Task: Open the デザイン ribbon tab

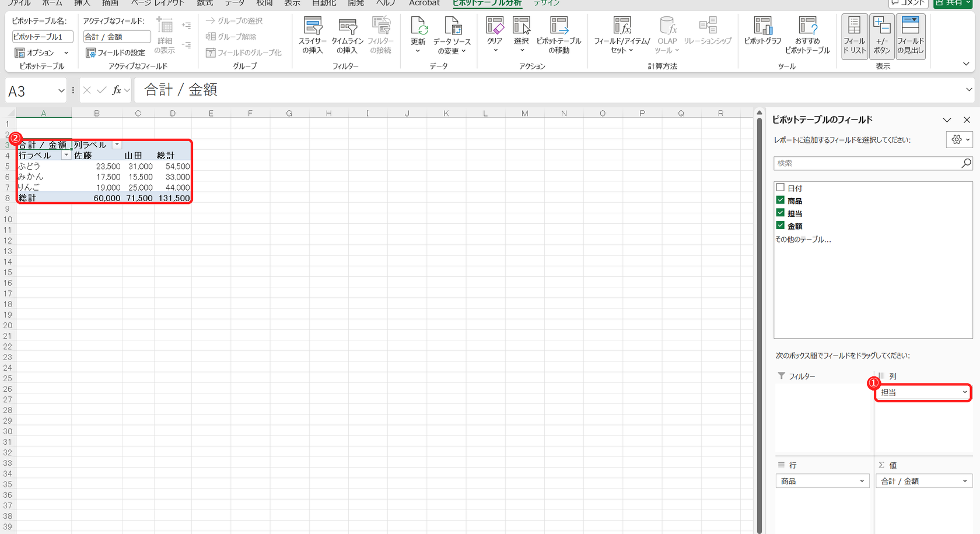Action: (547, 3)
